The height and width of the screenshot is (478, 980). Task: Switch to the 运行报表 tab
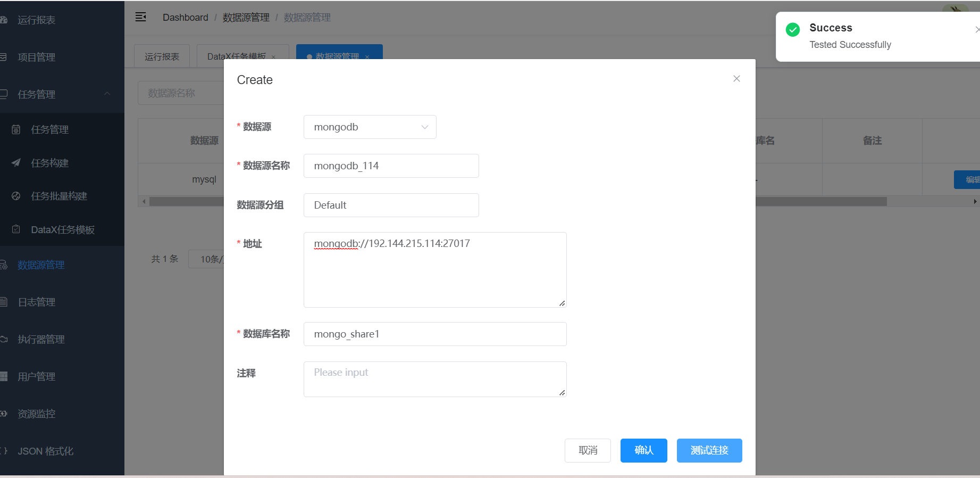click(x=162, y=56)
